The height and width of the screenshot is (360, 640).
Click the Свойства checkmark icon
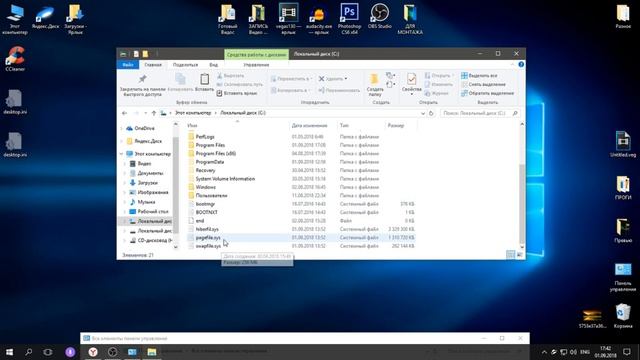(x=411, y=79)
